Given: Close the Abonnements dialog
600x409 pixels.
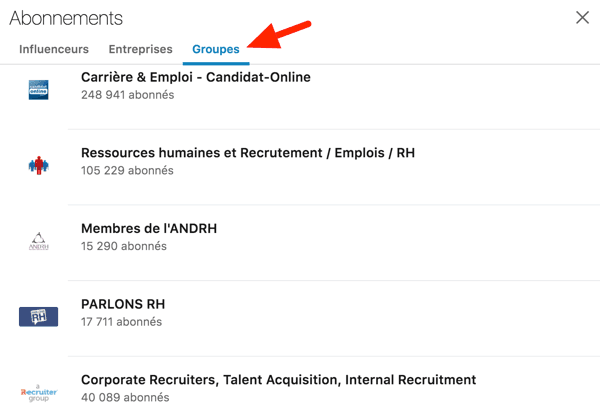Looking at the screenshot, I should 583,17.
